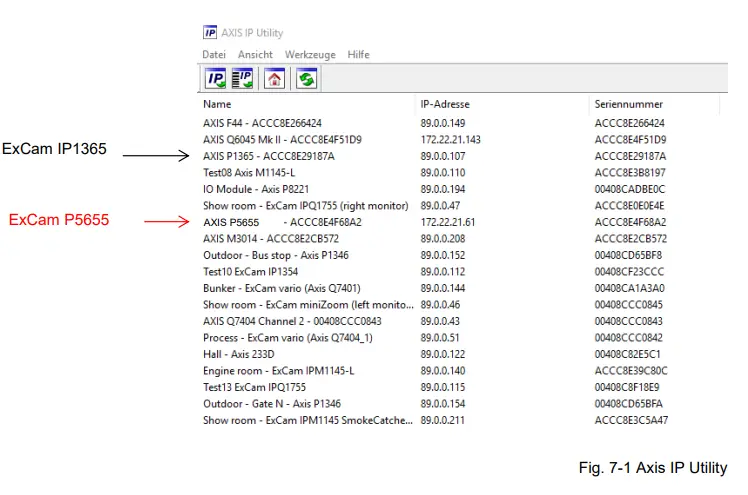748x495 pixels.
Task: Click IP address 89.0.0.112
Action: [443, 272]
